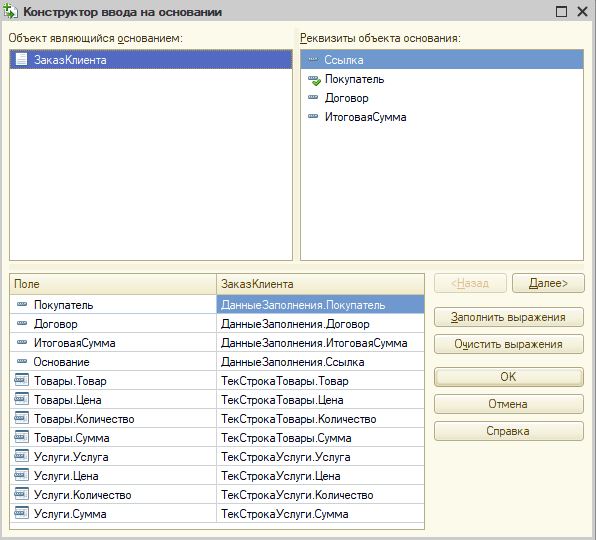This screenshot has width=596, height=540.
Task: Click table-part icon for Товары.Цена
Action: click(x=21, y=399)
